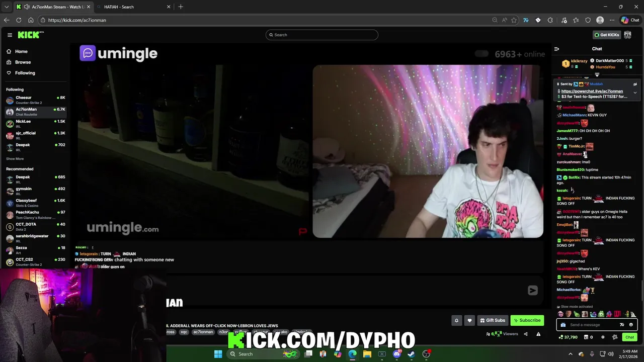Viewport: 644px width, 362px height.
Task: Reload the page
Action: coord(19,20)
